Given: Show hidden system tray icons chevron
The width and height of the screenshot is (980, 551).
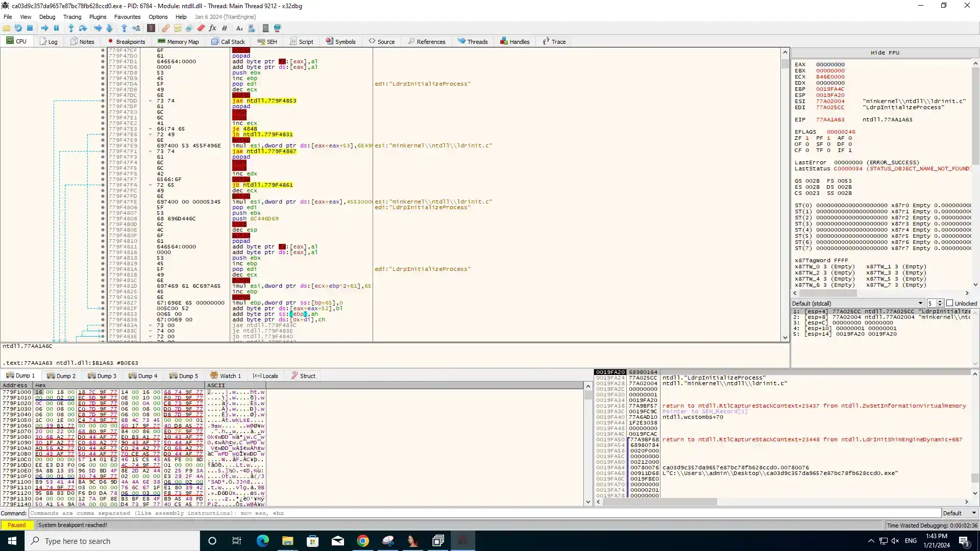Looking at the screenshot, I should pyautogui.click(x=871, y=541).
